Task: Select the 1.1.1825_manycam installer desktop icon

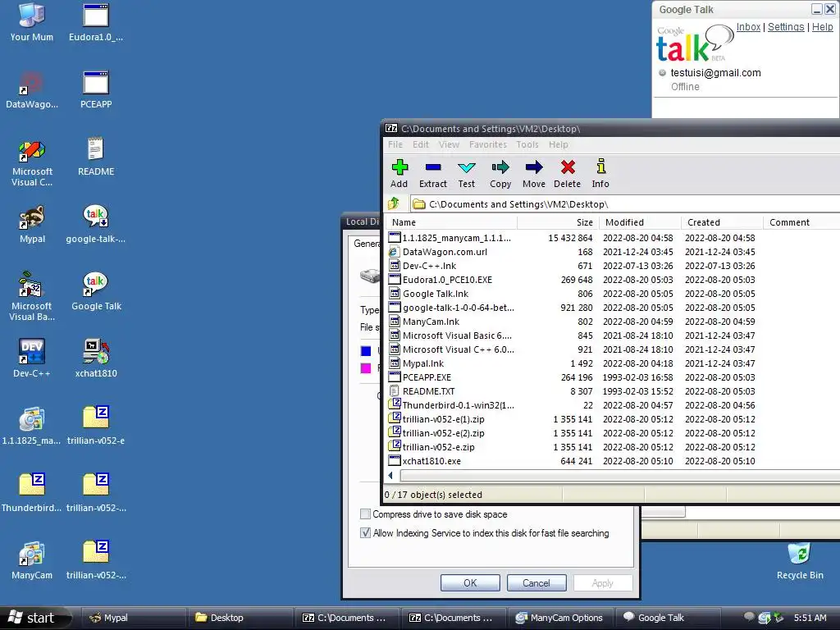Action: [32, 426]
